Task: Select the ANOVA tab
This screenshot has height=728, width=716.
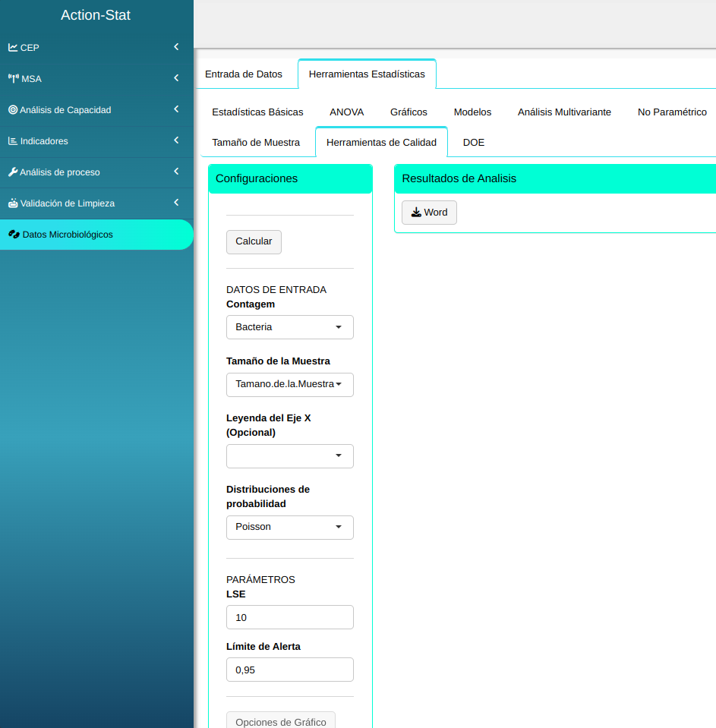Action: 346,112
